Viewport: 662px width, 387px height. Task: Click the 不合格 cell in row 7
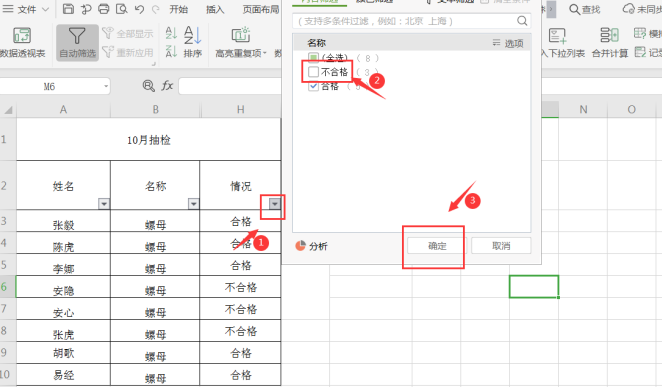(x=240, y=309)
